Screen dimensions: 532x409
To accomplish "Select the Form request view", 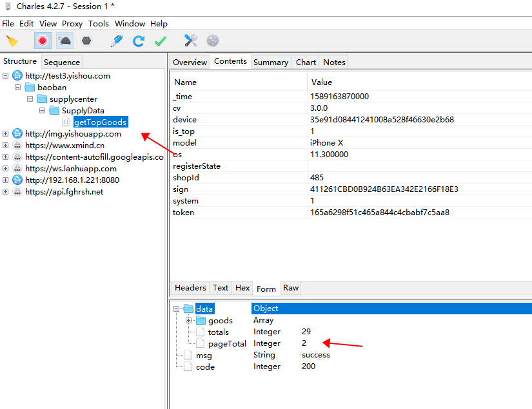I will pos(266,289).
